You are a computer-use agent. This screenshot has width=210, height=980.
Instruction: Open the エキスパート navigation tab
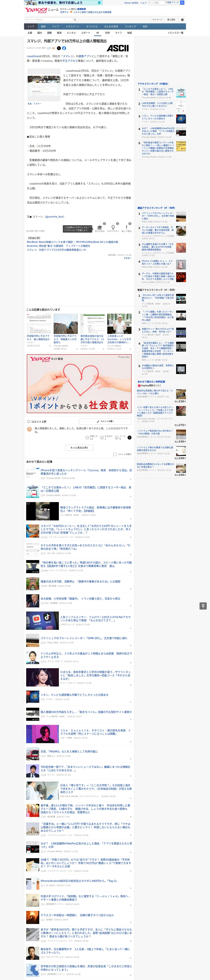[x=72, y=27]
